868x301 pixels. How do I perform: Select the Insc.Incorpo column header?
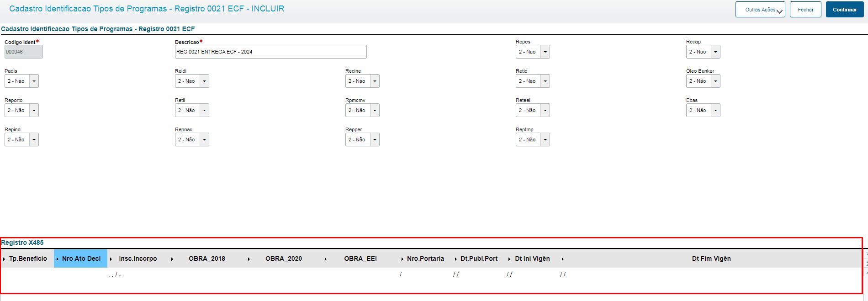(x=138, y=258)
